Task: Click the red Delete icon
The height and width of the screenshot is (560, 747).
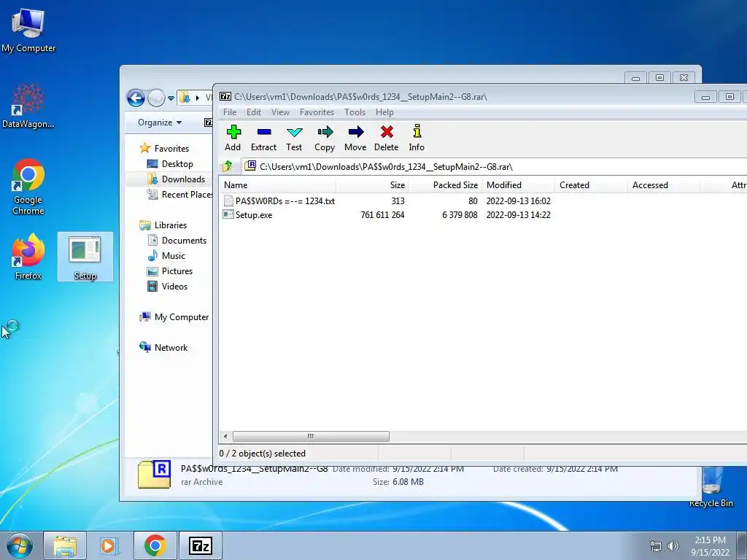Action: [x=387, y=138]
